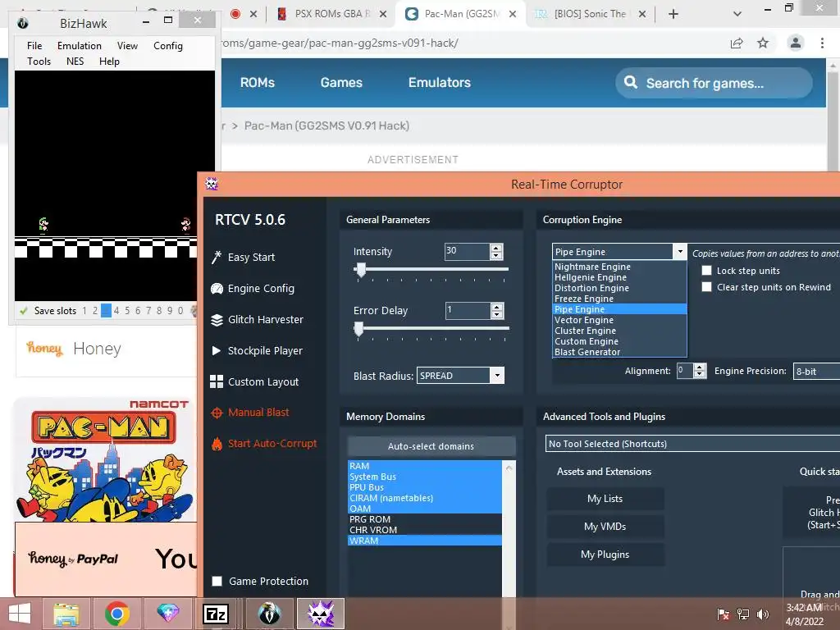The width and height of the screenshot is (840, 630).
Task: Click the Alignment value field
Action: 685,371
